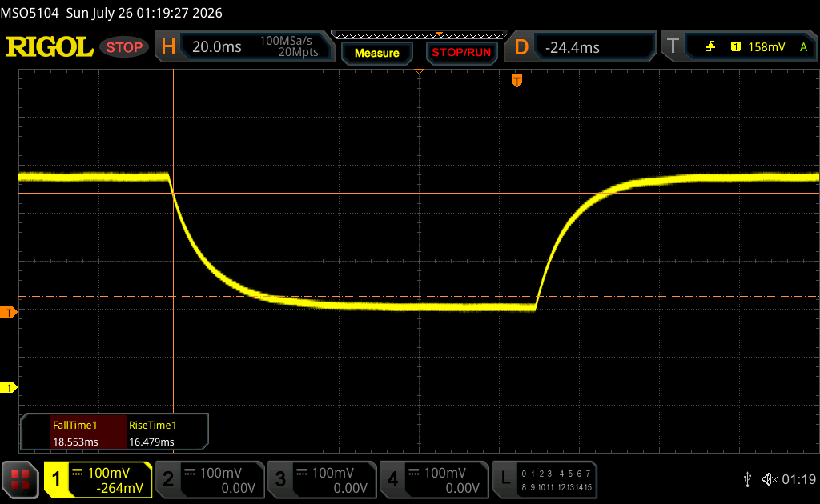The height and width of the screenshot is (504, 820).
Task: Open the trigger level 158mV setting
Action: click(766, 47)
